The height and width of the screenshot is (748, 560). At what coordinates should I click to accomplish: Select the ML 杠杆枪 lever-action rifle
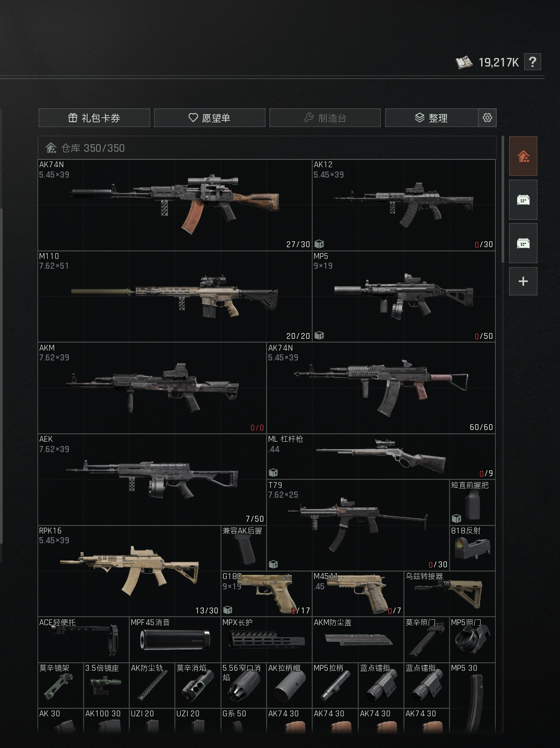pyautogui.click(x=381, y=456)
